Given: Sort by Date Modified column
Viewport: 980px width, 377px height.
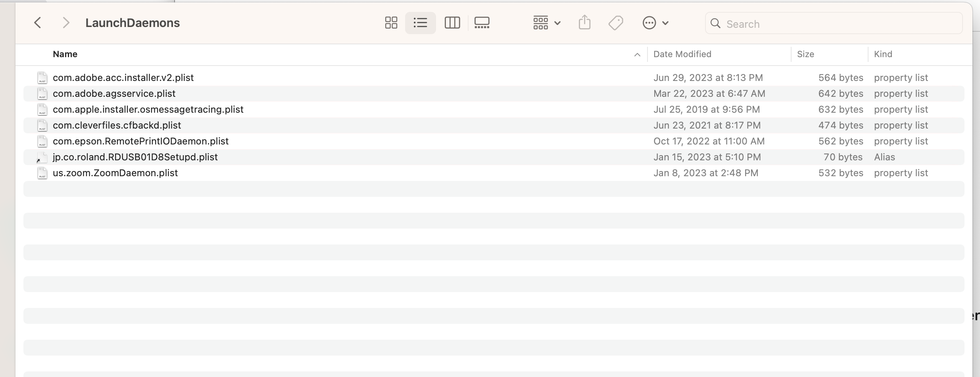Looking at the screenshot, I should pyautogui.click(x=682, y=54).
